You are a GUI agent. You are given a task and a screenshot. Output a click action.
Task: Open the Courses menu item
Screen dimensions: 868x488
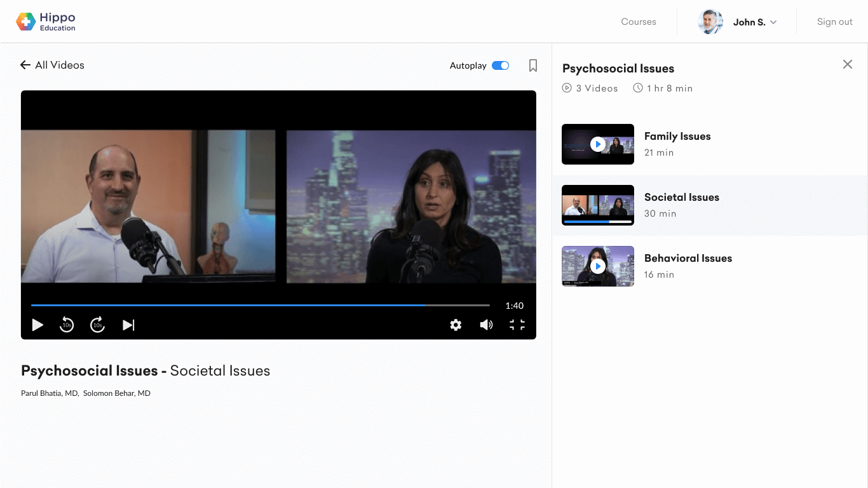pyautogui.click(x=639, y=22)
